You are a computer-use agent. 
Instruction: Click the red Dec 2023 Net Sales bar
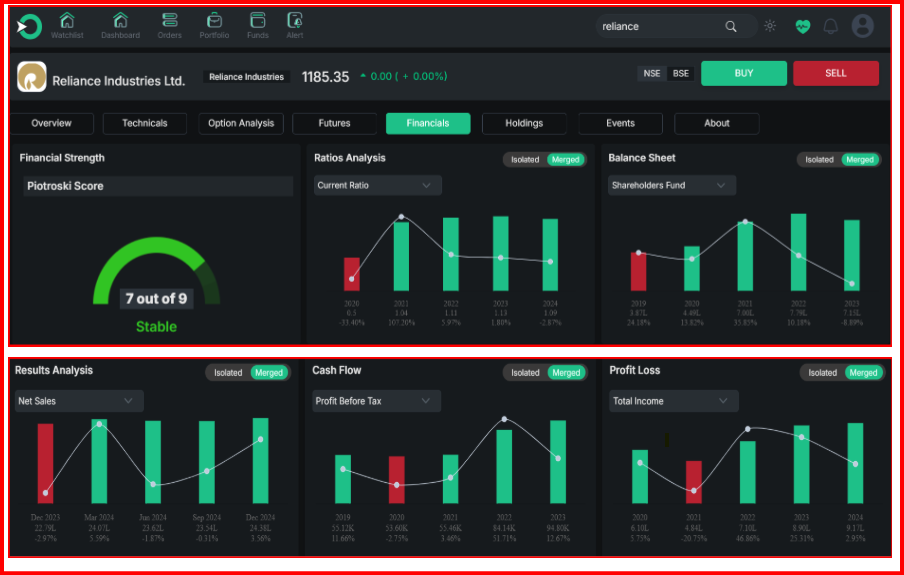click(46, 464)
